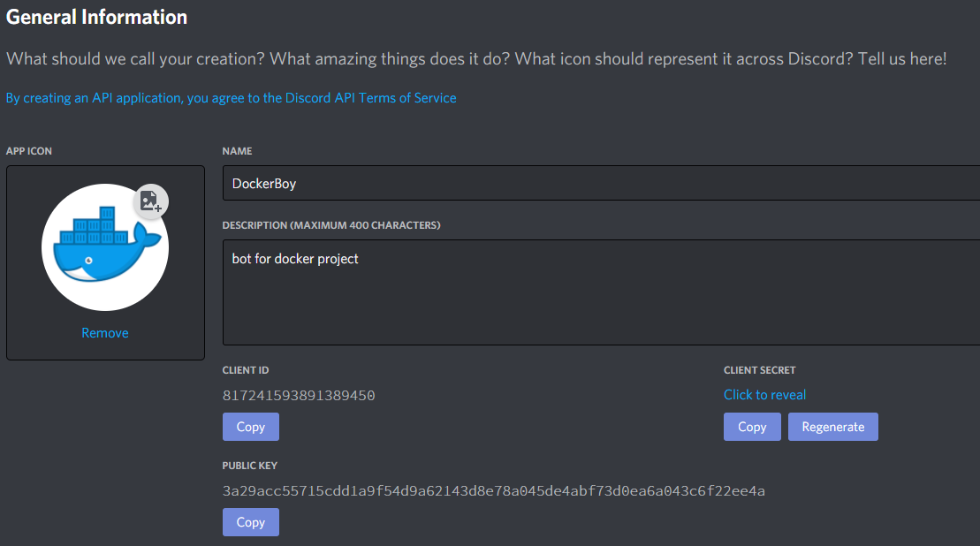Click the PUBLIC KEY label
The height and width of the screenshot is (546, 980).
[249, 466]
